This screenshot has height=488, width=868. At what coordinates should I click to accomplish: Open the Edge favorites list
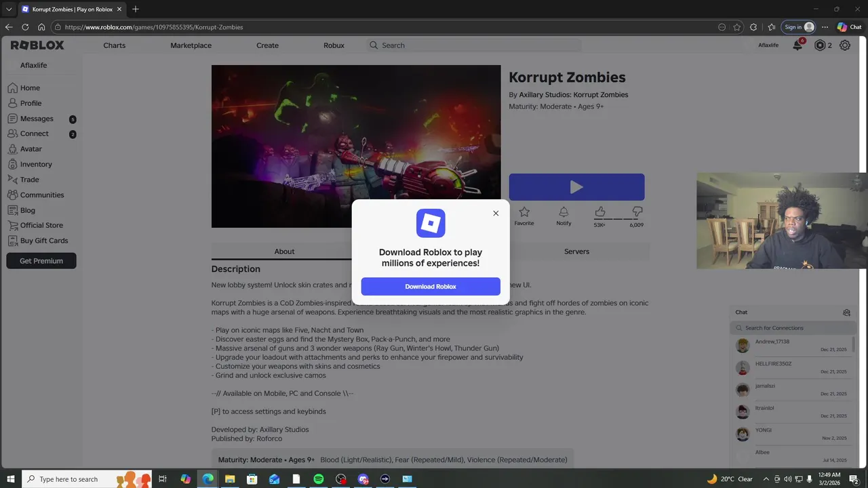(x=772, y=27)
